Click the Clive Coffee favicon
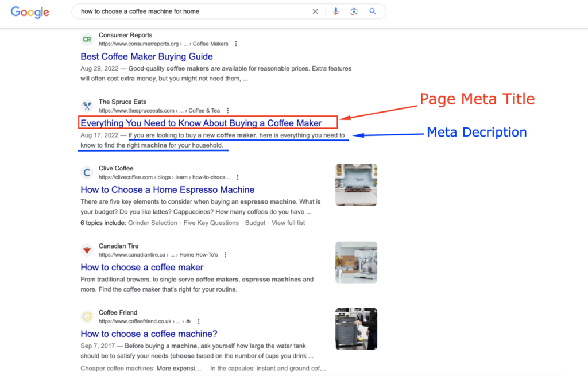The image size is (588, 376). tap(87, 172)
